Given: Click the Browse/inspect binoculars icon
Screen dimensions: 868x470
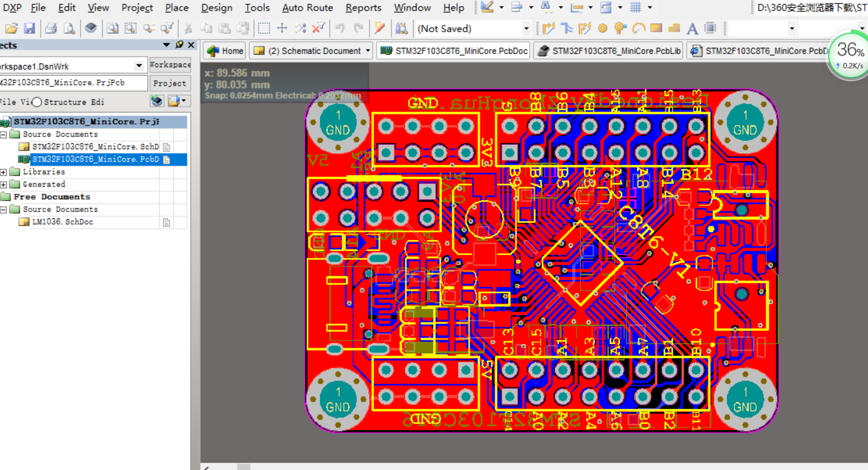Looking at the screenshot, I should [x=401, y=28].
